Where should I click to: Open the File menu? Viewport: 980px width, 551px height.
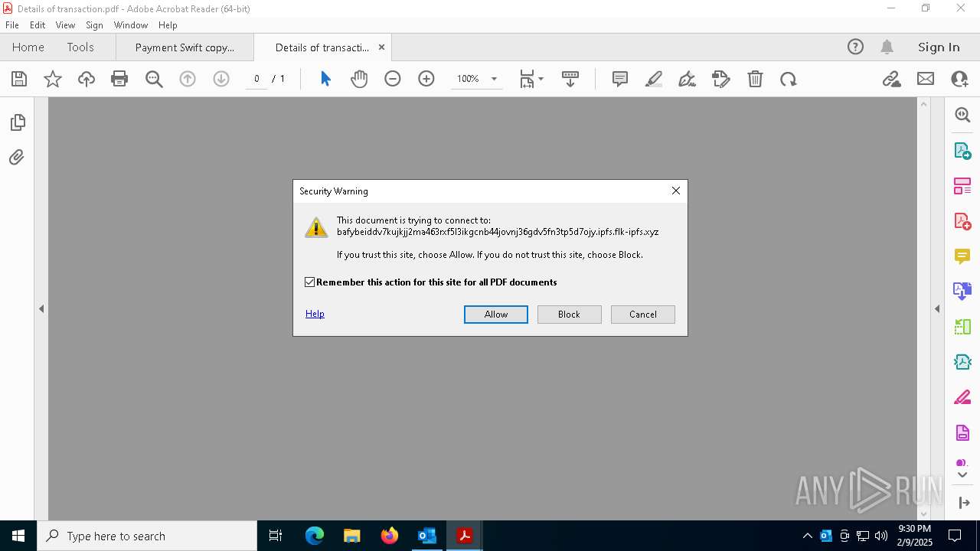(12, 25)
